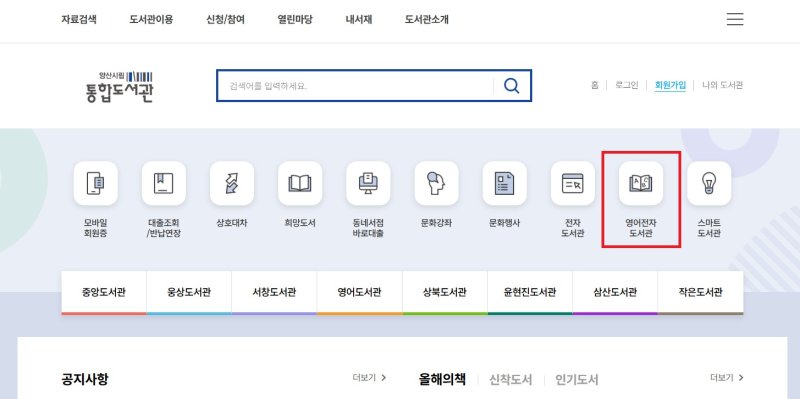This screenshot has width=800, height=399.
Task: Open the 스마트도서관 light bulb icon
Action: 709,183
